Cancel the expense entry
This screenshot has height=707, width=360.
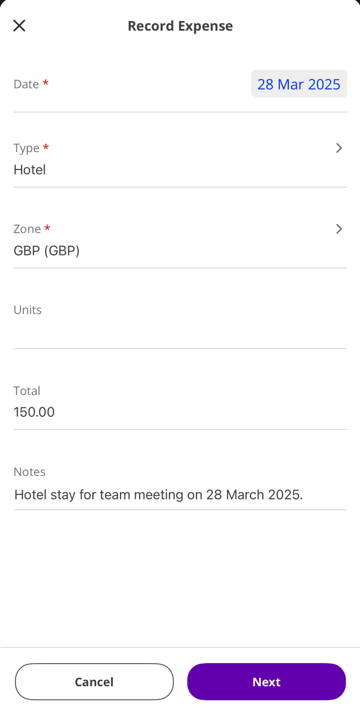pyautogui.click(x=94, y=681)
